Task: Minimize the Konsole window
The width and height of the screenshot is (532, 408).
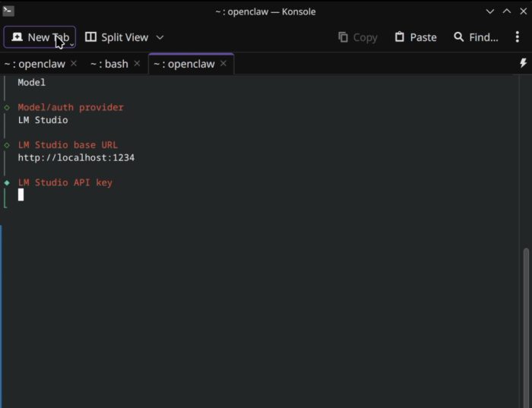Action: click(x=489, y=11)
